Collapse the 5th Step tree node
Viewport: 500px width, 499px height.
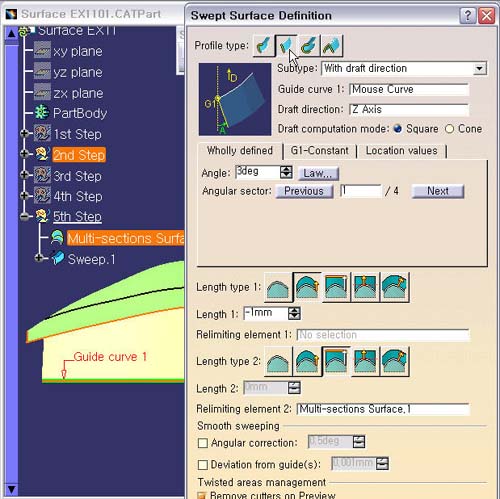point(24,217)
